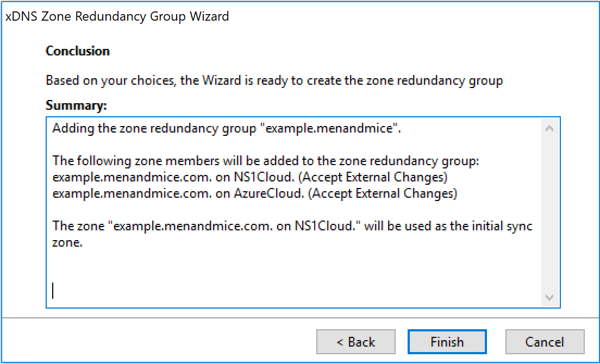
Task: Click the "Adding the zone redundancy group" line
Action: click(227, 128)
